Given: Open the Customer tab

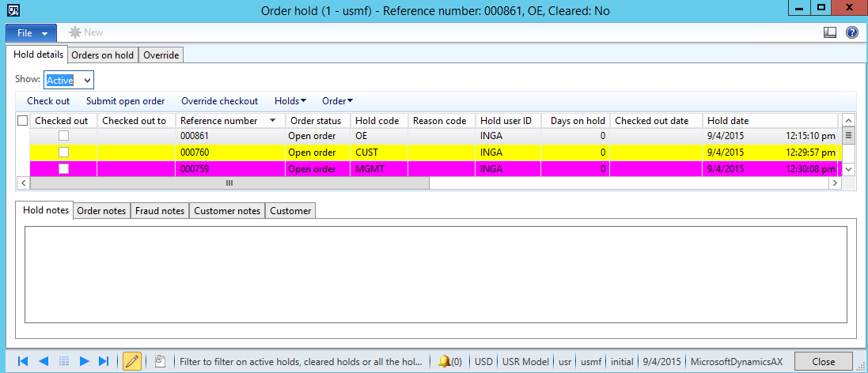Looking at the screenshot, I should point(290,210).
